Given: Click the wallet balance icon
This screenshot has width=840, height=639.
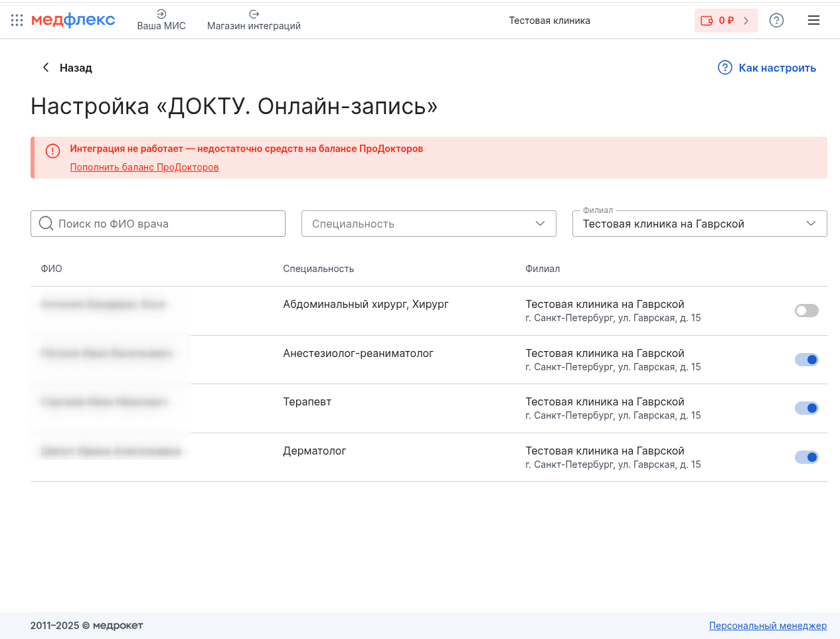Looking at the screenshot, I should point(707,21).
